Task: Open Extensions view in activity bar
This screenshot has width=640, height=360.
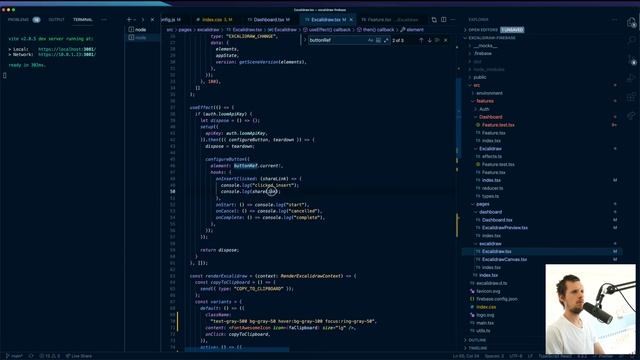Action: click(x=632, y=97)
